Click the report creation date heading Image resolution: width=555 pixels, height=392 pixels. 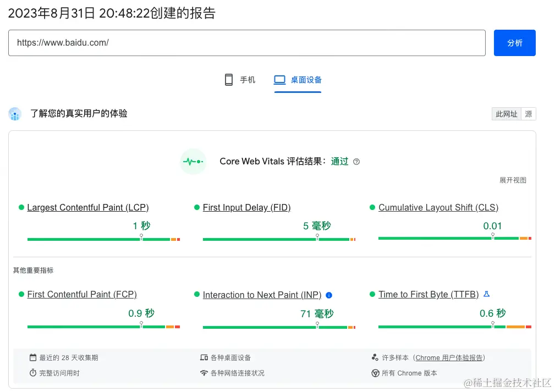(112, 13)
